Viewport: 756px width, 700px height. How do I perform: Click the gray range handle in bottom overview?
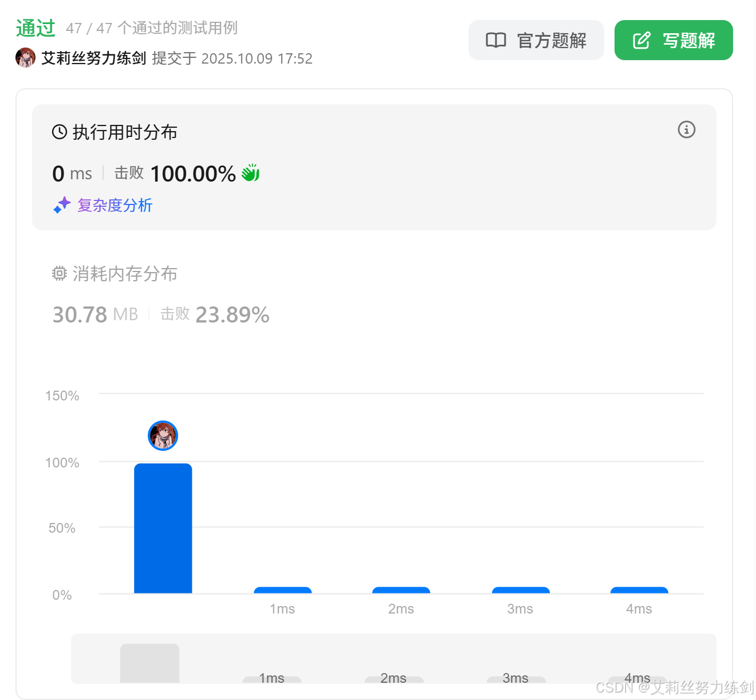pos(149,663)
